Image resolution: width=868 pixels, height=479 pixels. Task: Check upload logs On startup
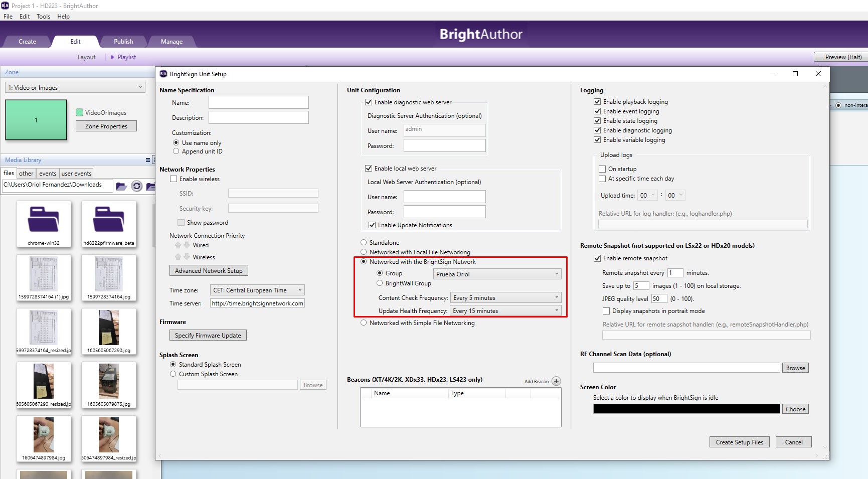pos(602,169)
